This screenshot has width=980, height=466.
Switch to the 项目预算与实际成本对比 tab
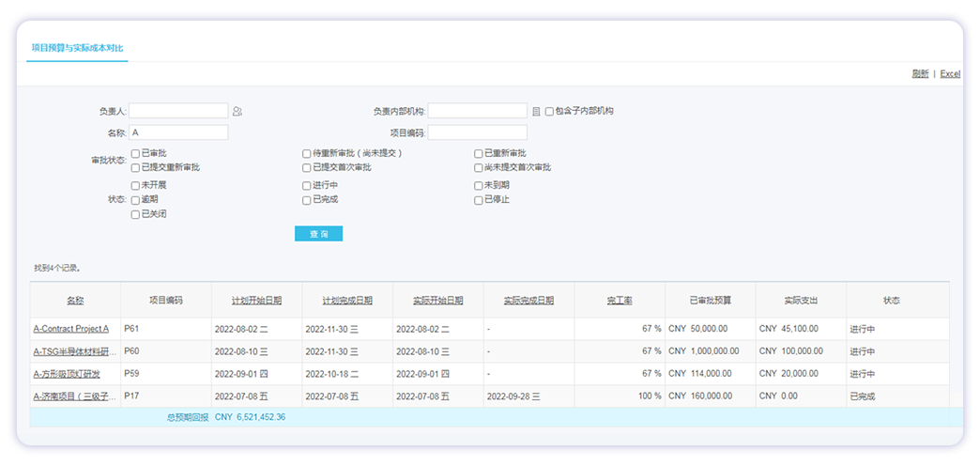coord(78,48)
